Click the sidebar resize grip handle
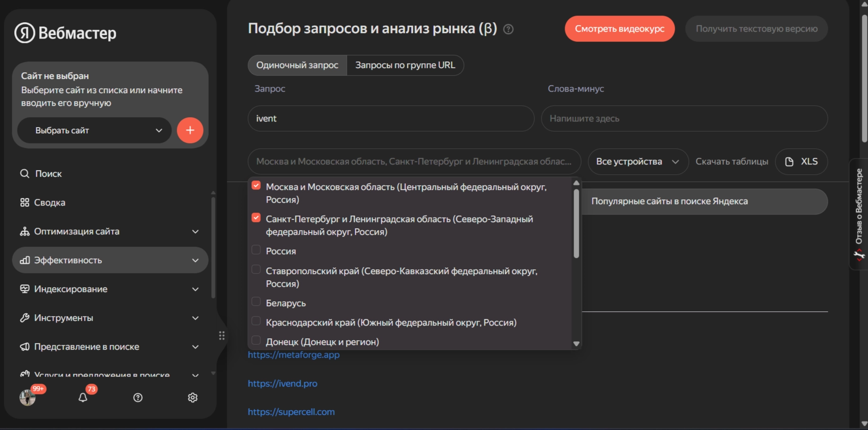Image resolution: width=868 pixels, height=430 pixels. pos(222,335)
